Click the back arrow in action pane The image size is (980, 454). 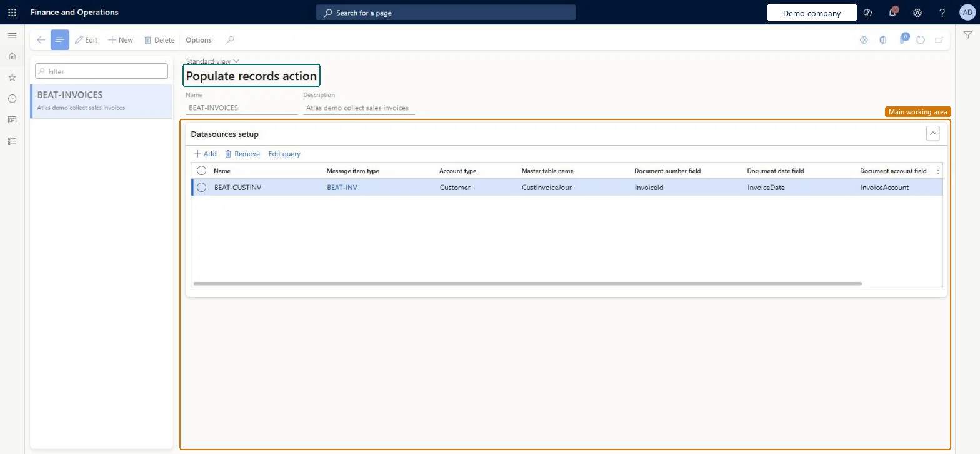pos(41,40)
